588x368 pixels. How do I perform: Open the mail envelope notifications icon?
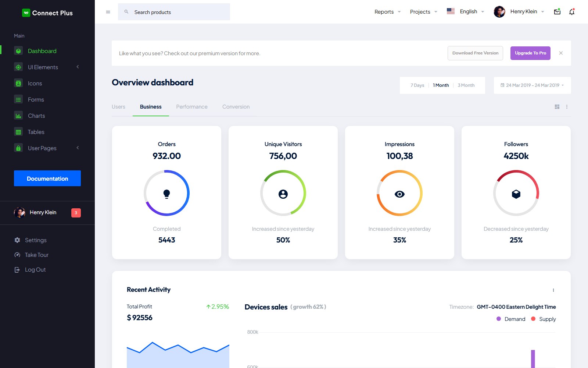click(x=557, y=12)
